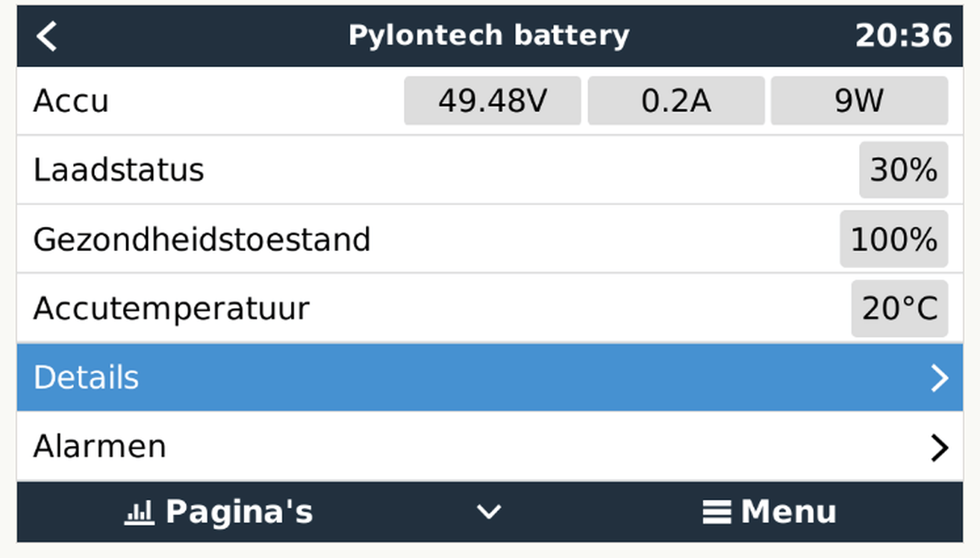980x558 pixels.
Task: Open the Pagina's button
Action: coord(219,512)
